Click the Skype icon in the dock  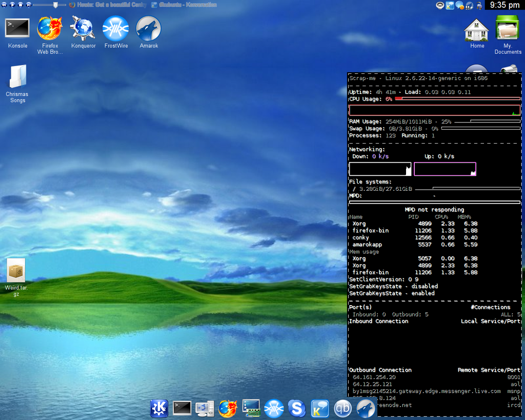(296, 408)
